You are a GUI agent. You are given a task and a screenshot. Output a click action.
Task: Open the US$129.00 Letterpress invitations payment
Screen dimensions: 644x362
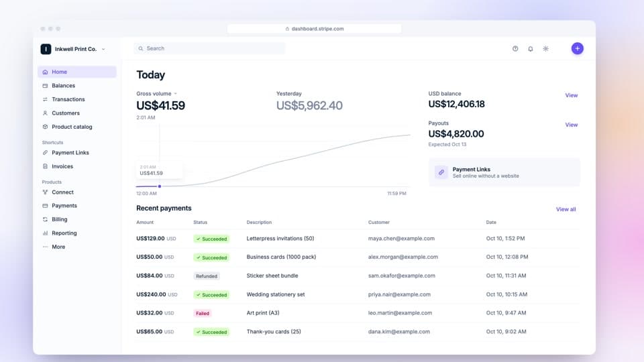click(x=358, y=239)
